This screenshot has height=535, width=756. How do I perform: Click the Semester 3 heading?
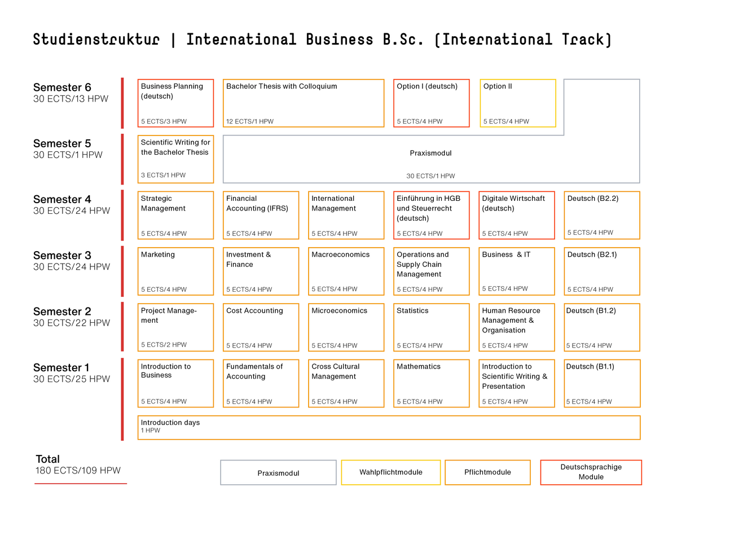[x=62, y=256]
